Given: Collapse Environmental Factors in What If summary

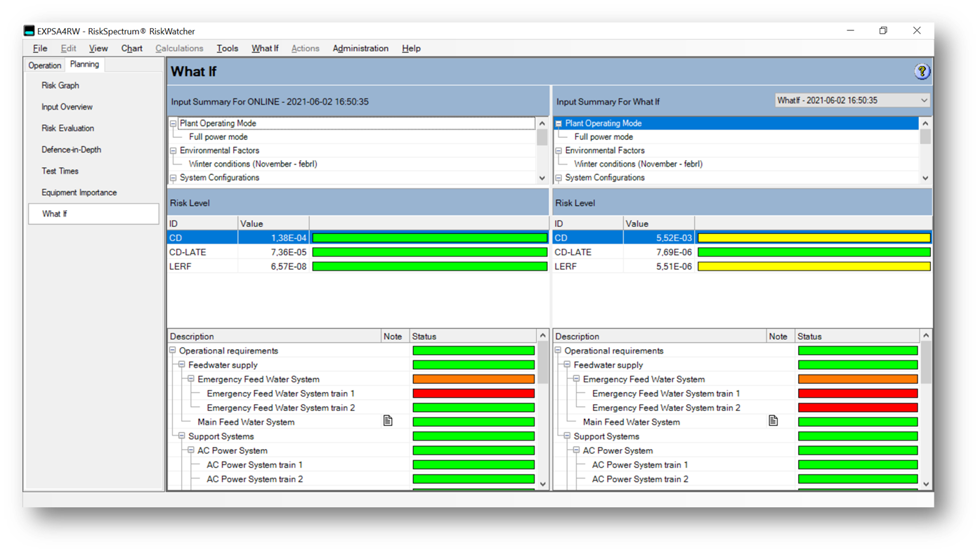Looking at the screenshot, I should coord(558,151).
